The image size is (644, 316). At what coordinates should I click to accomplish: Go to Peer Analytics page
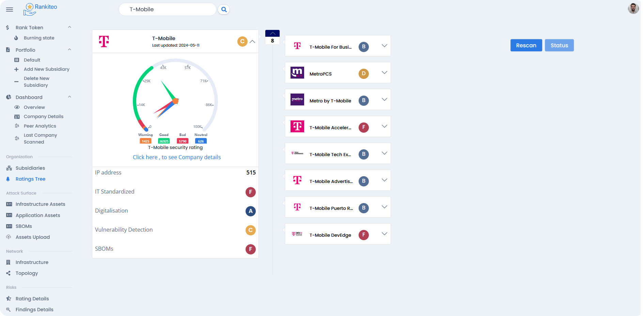(40, 126)
